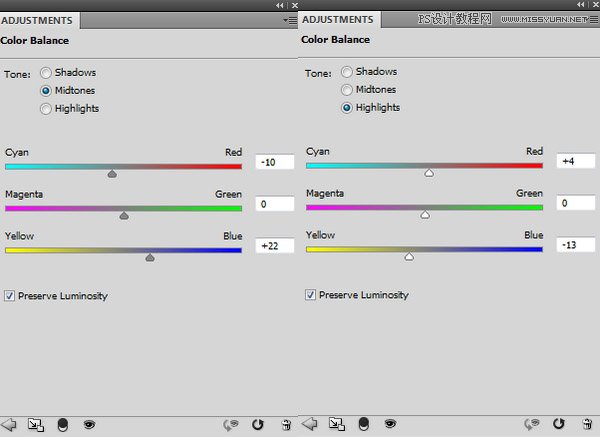Viewport: 600px width, 438px height.
Task: Click the expand view icon in right panel
Action: point(336,424)
